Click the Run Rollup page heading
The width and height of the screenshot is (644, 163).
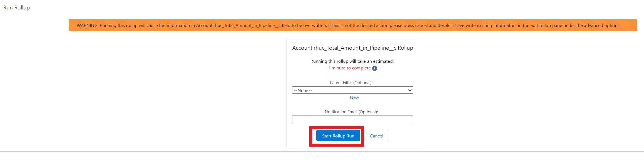click(16, 7)
